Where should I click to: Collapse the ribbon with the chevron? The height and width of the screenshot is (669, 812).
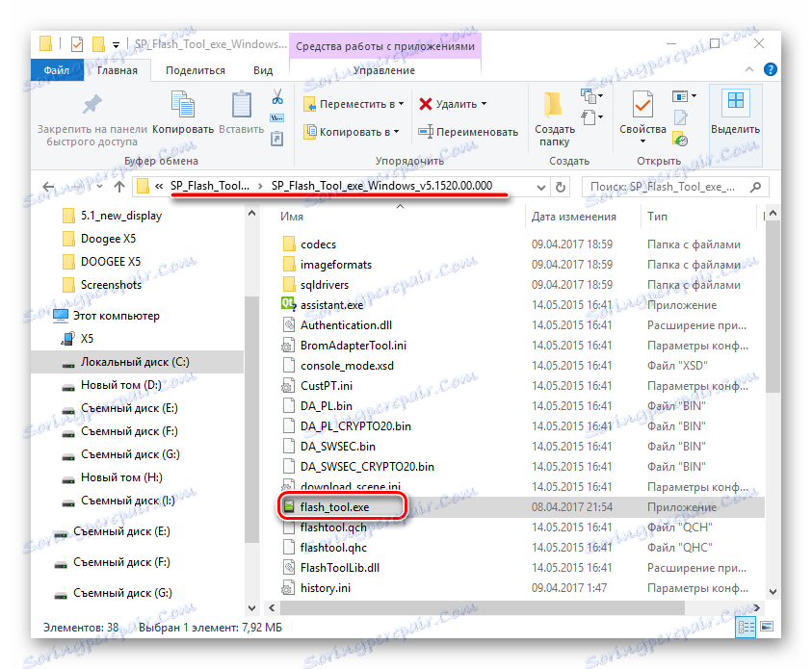[x=748, y=69]
